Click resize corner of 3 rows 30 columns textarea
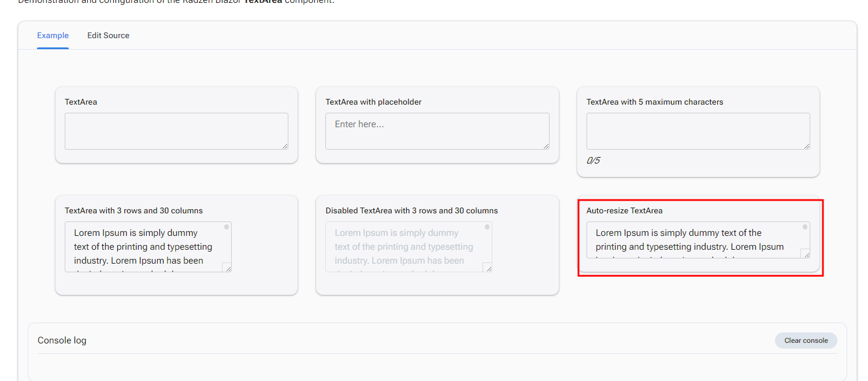868x381 pixels. 227,267
